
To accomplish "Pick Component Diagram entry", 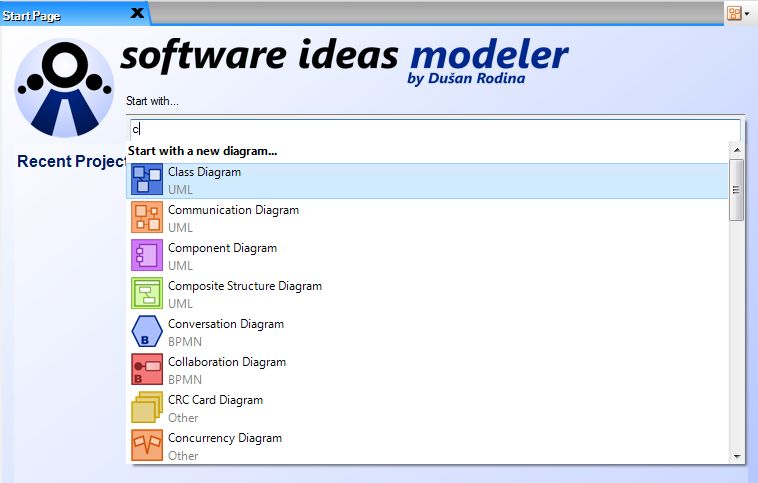I will [427, 256].
